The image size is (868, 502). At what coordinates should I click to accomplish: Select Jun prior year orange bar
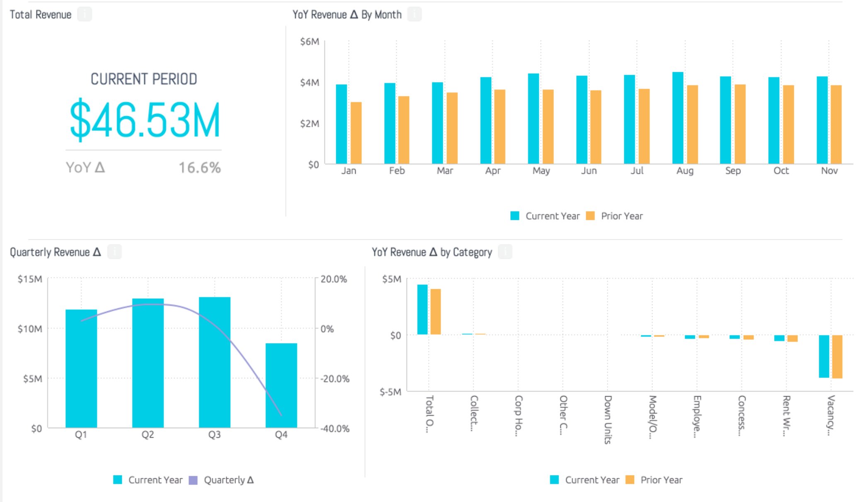(596, 127)
